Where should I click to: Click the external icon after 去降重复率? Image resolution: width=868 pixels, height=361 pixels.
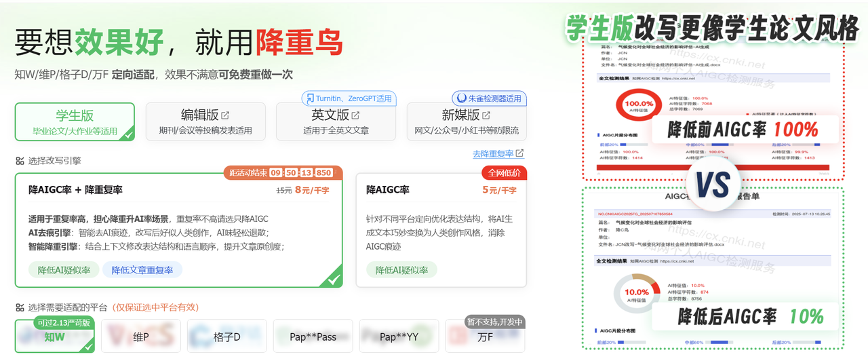(x=520, y=153)
